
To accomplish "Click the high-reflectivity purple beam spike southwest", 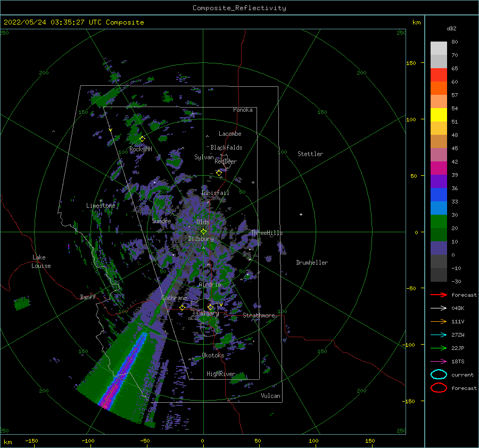I will pyautogui.click(x=124, y=371).
